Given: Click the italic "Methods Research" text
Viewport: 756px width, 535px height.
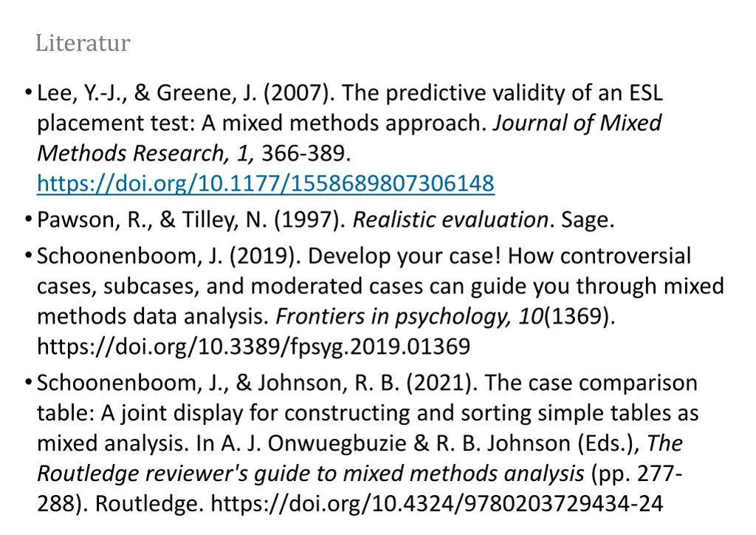Looking at the screenshot, I should 130,154.
